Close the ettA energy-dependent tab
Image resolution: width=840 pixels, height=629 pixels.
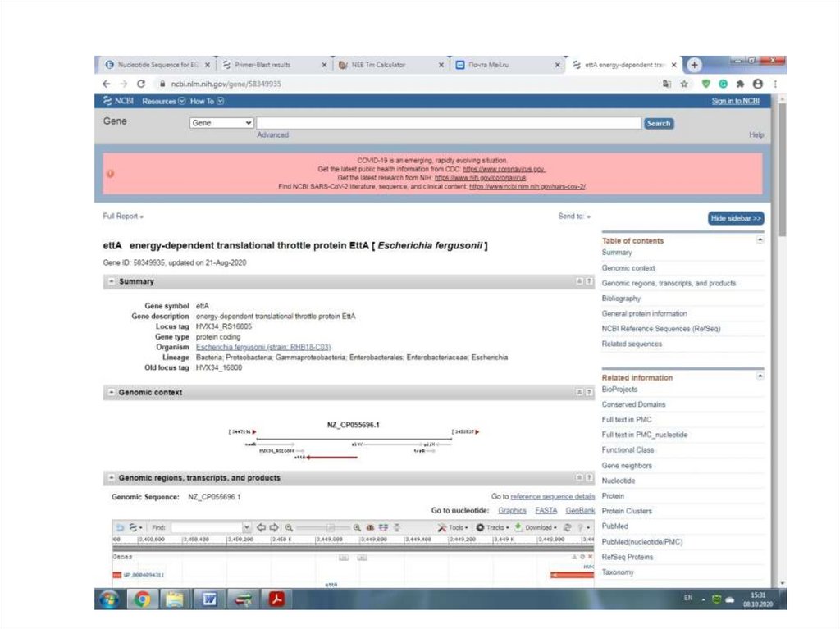tap(674, 65)
